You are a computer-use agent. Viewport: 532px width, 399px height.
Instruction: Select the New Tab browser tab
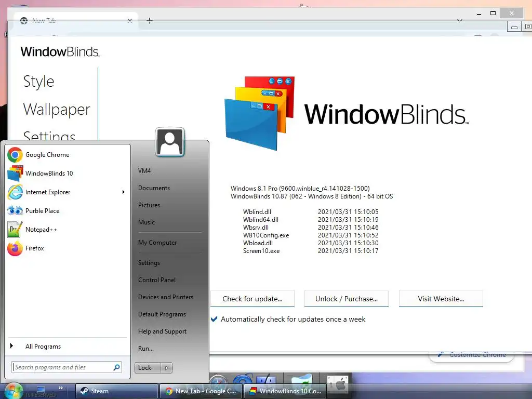click(x=75, y=21)
